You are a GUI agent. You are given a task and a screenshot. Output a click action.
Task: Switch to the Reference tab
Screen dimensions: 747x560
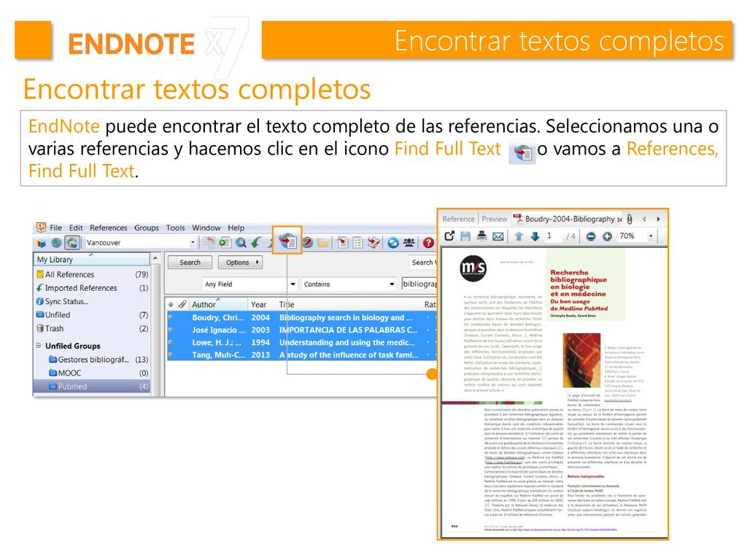(458, 219)
